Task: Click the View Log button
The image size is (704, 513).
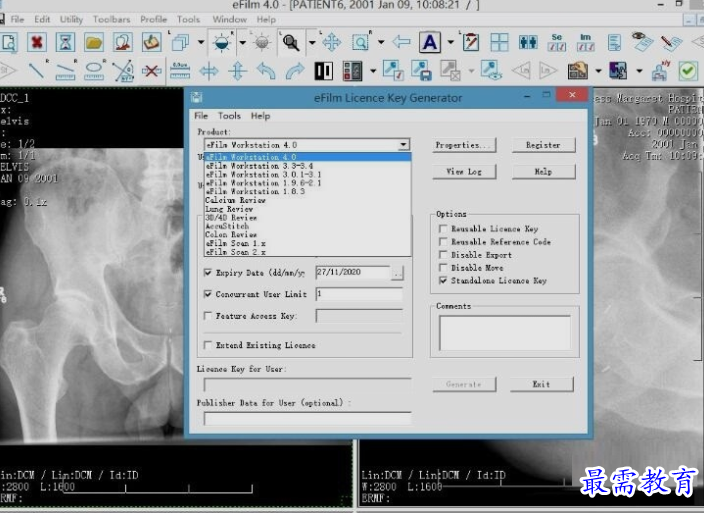Action: coord(464,171)
